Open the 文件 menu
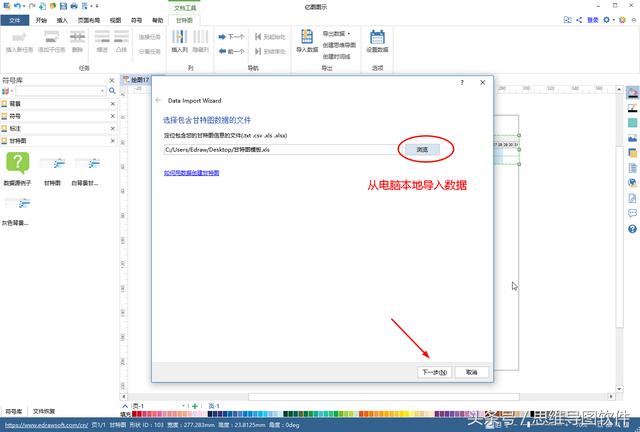Screen dimensions: 640x432 pyautogui.click(x=15, y=20)
